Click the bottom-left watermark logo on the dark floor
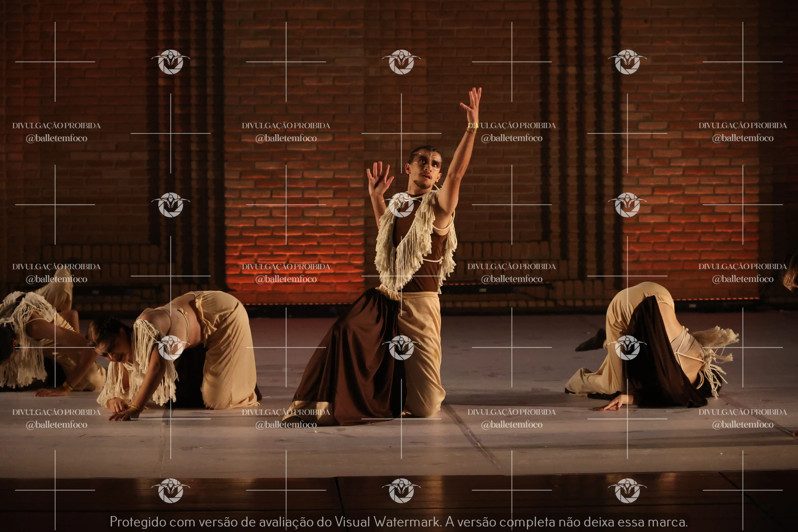The height and width of the screenshot is (532, 798). [171, 491]
